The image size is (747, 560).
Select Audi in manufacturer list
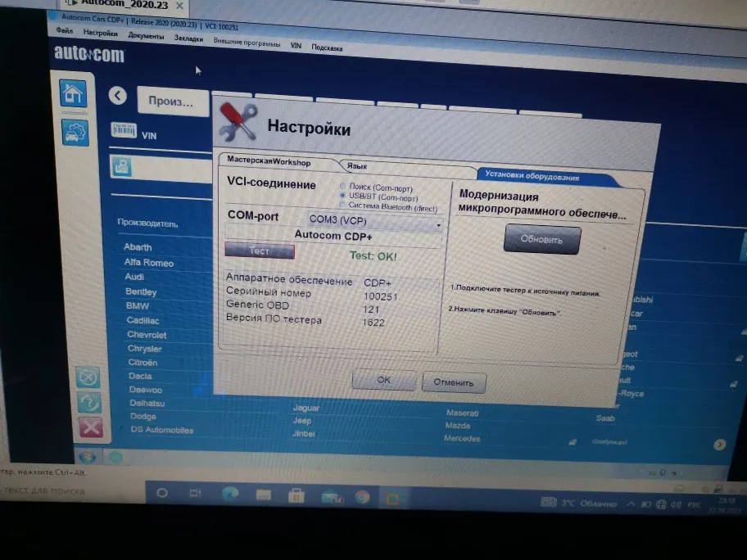pyautogui.click(x=134, y=277)
